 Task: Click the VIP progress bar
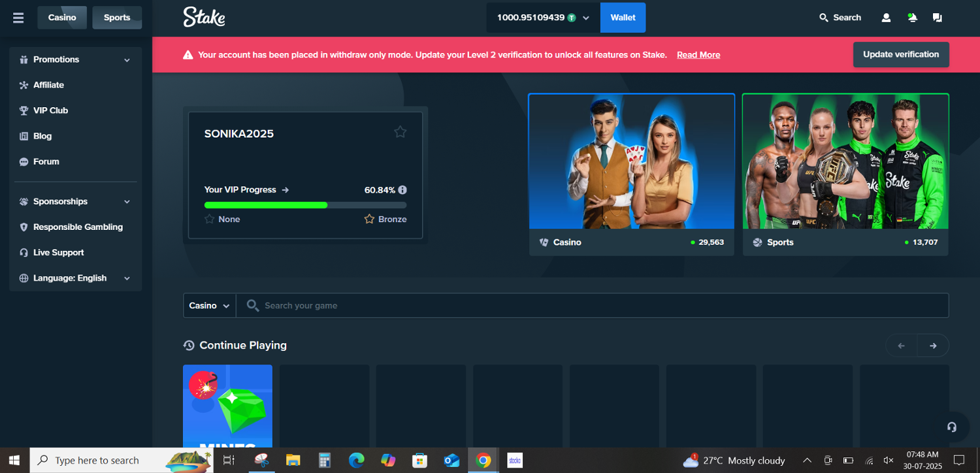point(305,205)
